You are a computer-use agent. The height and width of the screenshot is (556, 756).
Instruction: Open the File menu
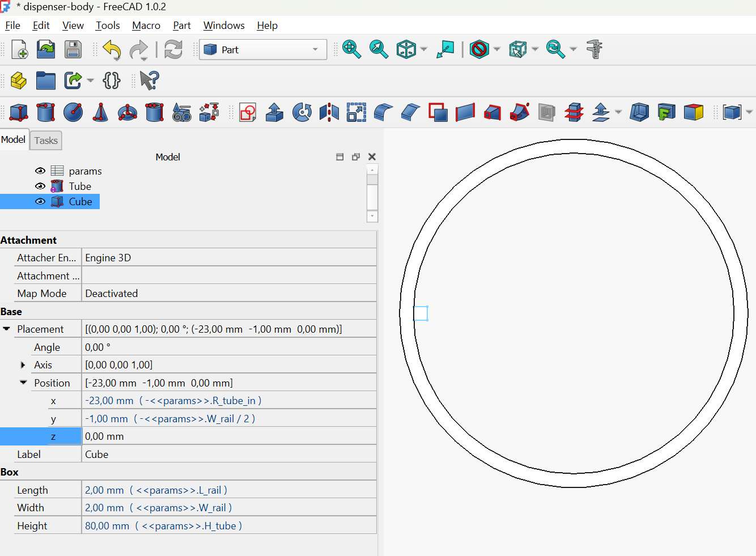12,26
